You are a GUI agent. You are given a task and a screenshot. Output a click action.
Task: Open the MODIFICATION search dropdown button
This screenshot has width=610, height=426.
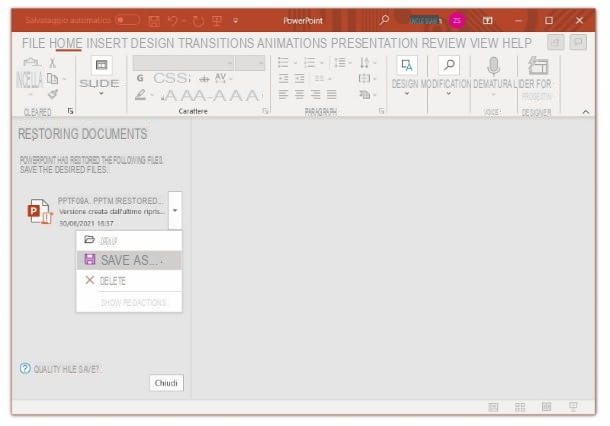tap(449, 76)
